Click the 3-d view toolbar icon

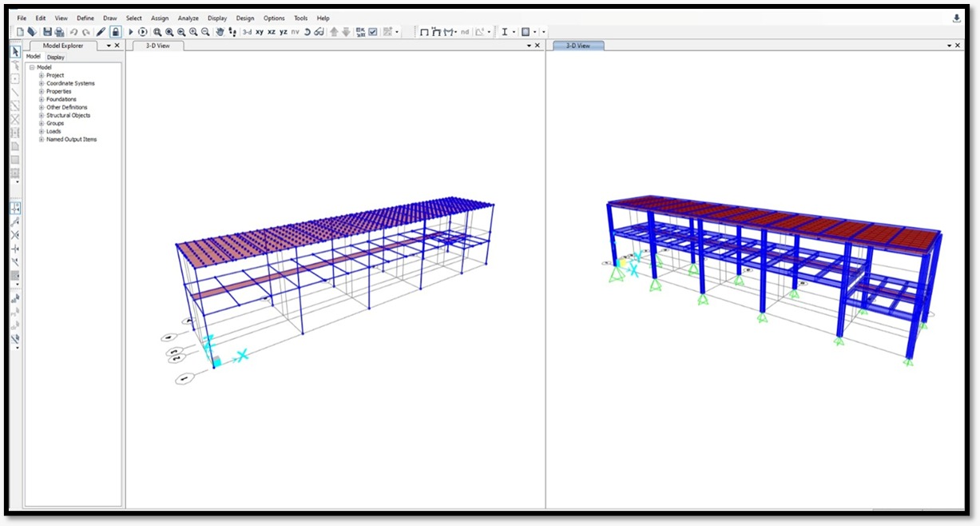pos(247,32)
